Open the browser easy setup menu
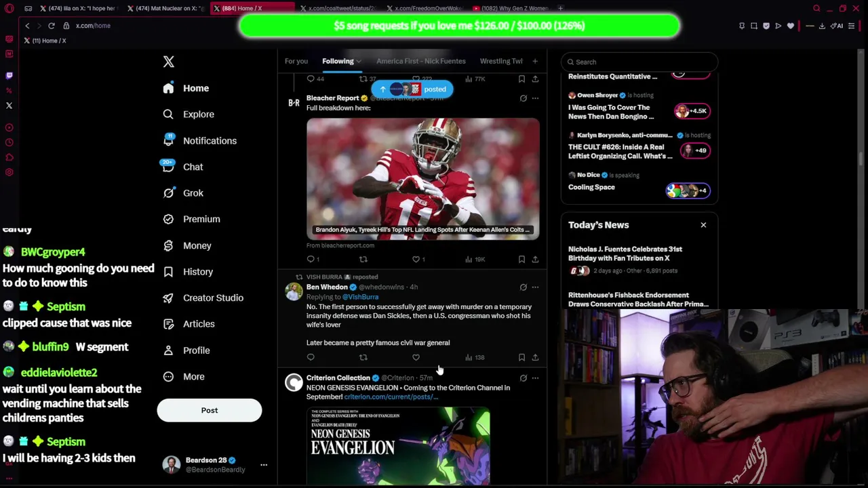The image size is (868, 488). 852,26
